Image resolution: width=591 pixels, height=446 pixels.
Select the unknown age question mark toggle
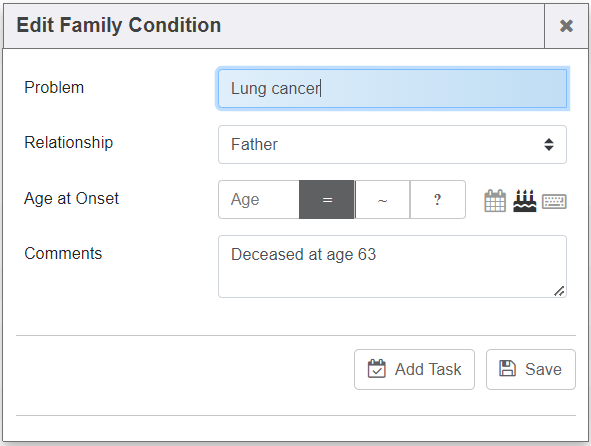[437, 199]
